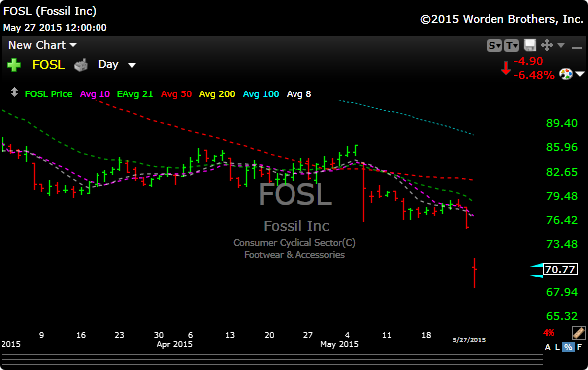Click the red 4% scale label

549,333
